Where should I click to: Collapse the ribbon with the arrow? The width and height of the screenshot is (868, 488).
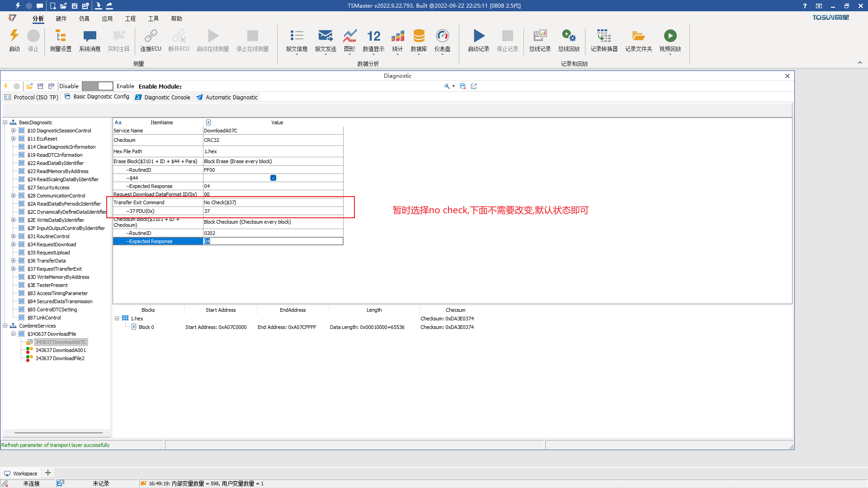(860, 63)
